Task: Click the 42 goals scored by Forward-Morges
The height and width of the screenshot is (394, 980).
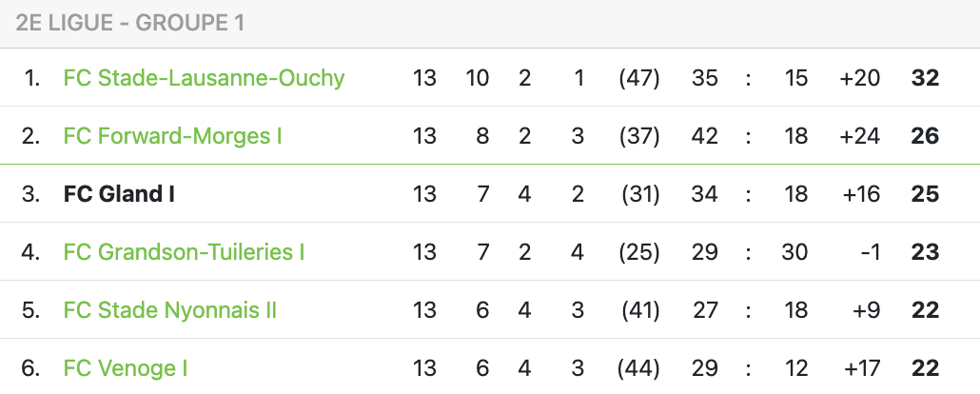Action: (704, 136)
